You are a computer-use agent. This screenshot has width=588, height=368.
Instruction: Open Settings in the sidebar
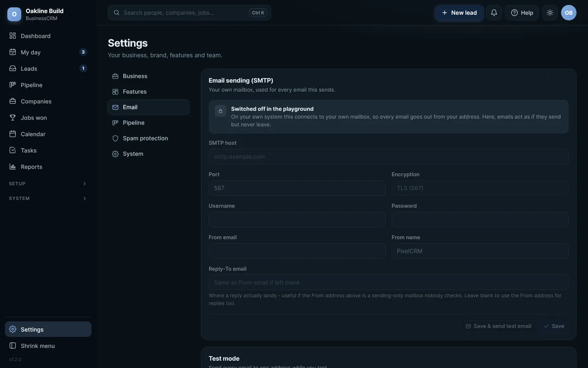coord(48,330)
